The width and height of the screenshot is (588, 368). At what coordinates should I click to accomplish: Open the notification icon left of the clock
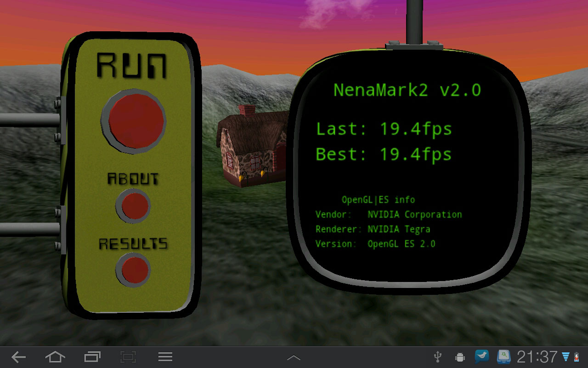(504, 356)
